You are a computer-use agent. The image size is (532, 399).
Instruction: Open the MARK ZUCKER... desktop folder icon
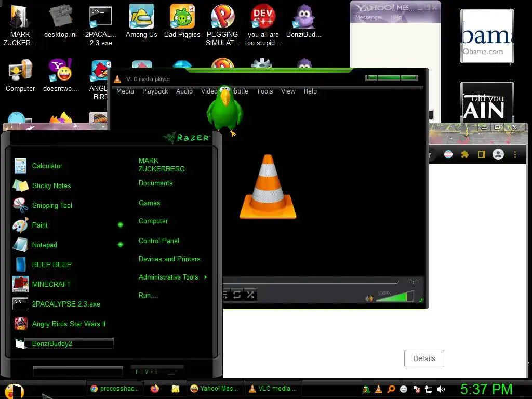20,25
